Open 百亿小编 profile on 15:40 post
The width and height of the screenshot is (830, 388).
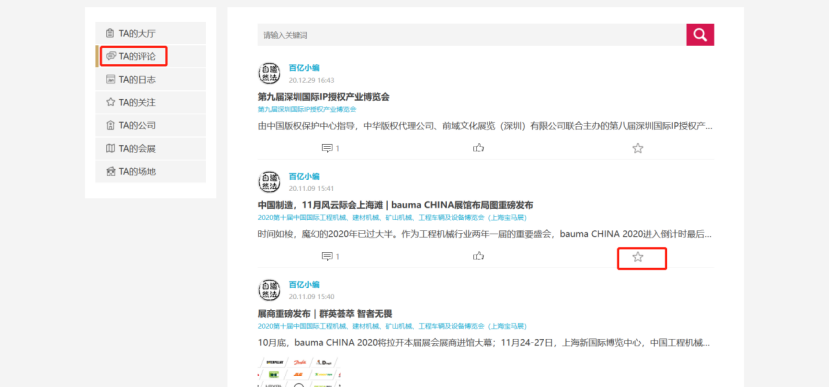pos(304,284)
